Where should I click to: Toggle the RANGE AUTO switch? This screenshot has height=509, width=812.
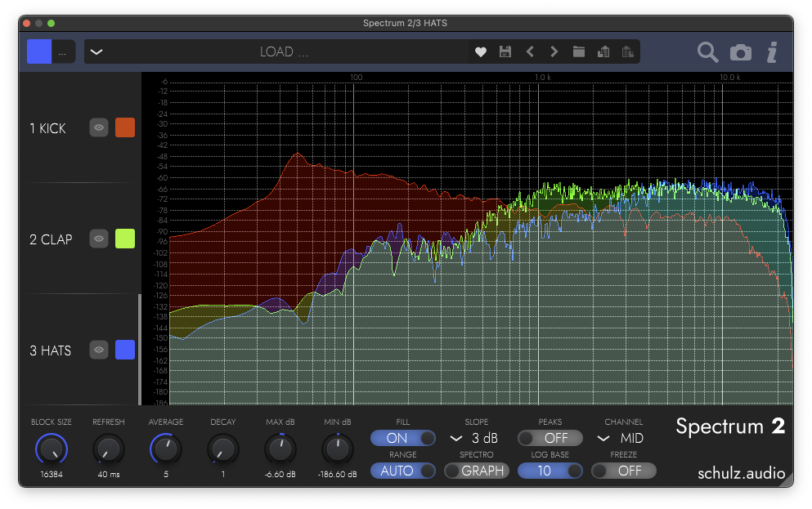(403, 471)
